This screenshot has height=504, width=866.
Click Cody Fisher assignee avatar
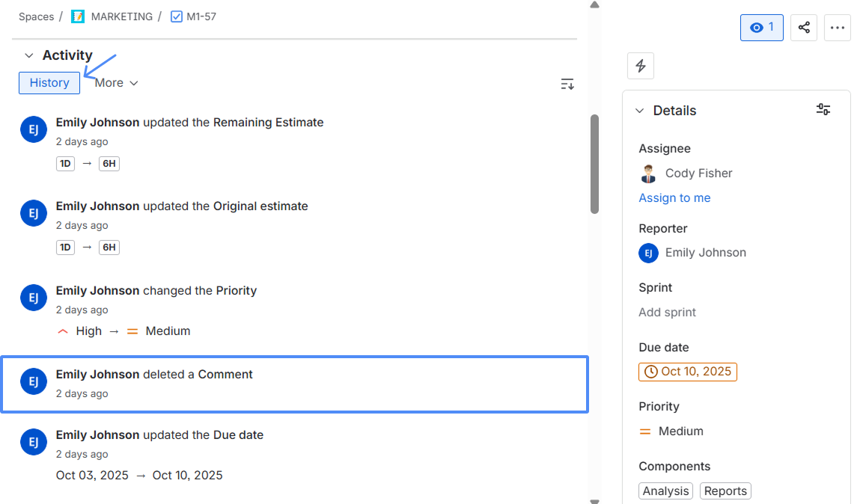coord(648,173)
